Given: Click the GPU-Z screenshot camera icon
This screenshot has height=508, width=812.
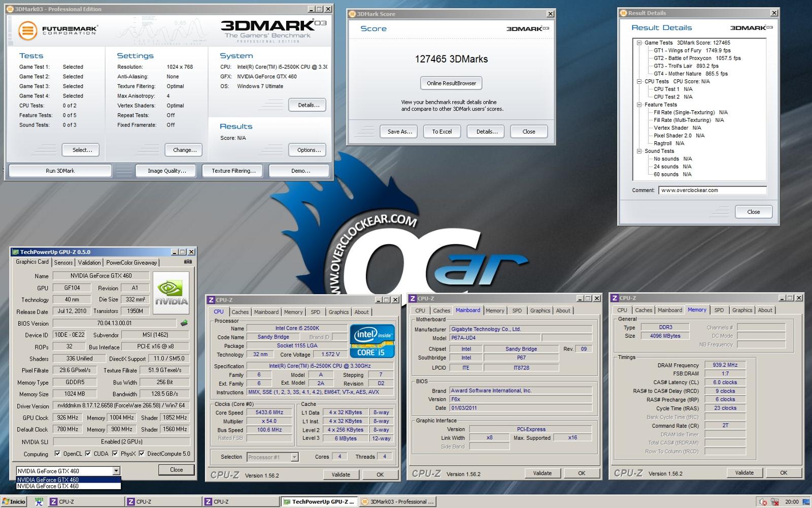Looking at the screenshot, I should [x=188, y=262].
